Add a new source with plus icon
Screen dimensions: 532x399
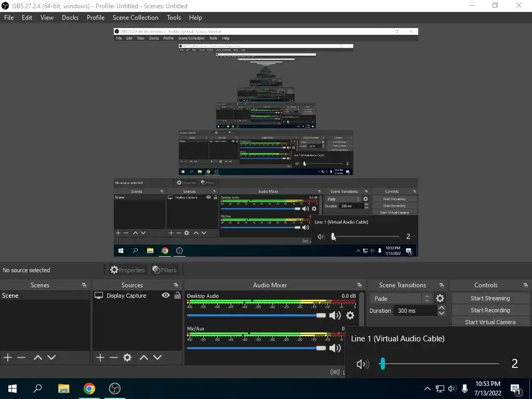[x=100, y=357]
